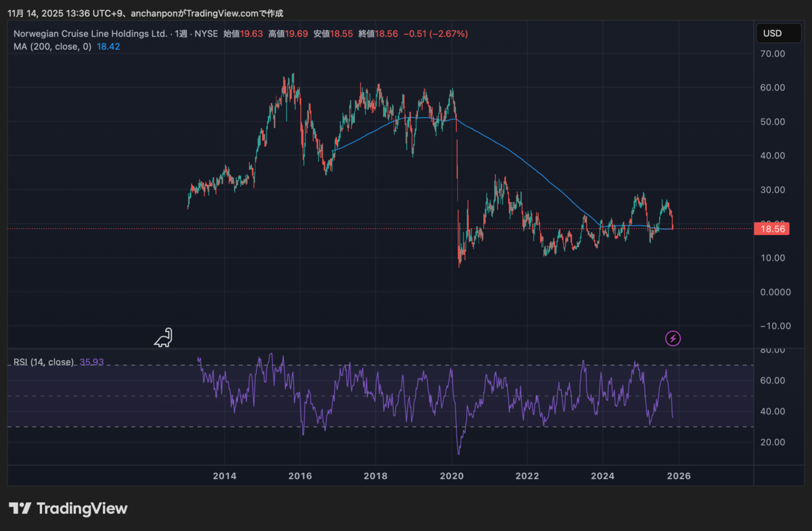Click the 40.00 price axis label
Image resolution: width=812 pixels, height=531 pixels.
(773, 156)
